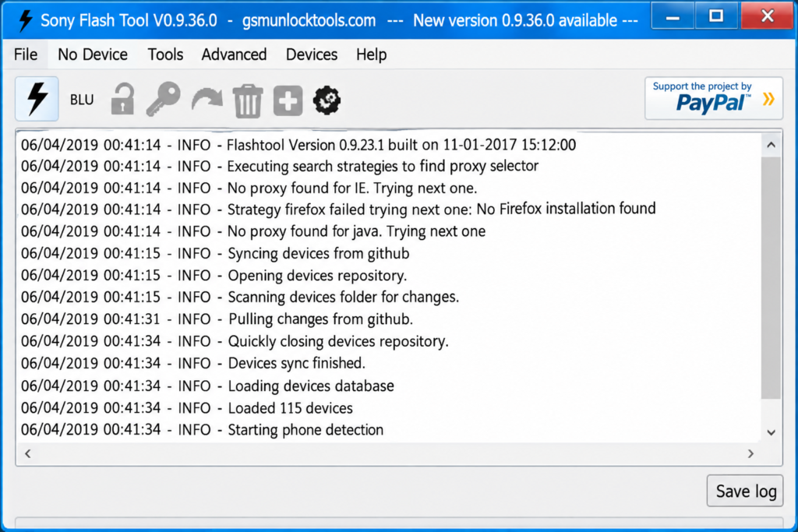Click the trash can clean icon
Viewport: 798px width, 532px height.
248,101
